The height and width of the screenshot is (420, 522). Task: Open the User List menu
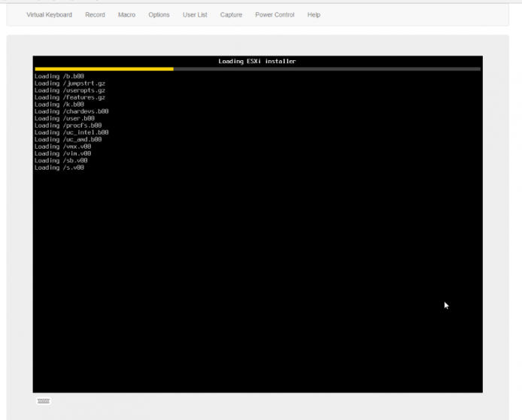coord(195,15)
